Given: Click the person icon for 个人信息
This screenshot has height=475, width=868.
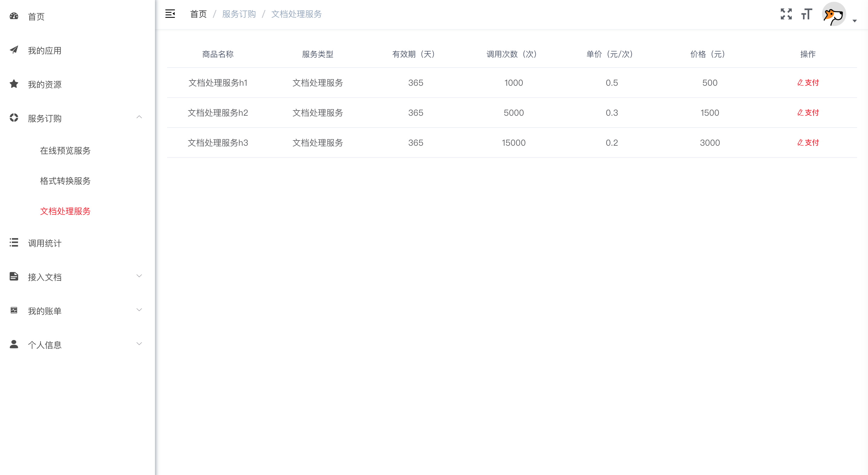Looking at the screenshot, I should coord(14,344).
